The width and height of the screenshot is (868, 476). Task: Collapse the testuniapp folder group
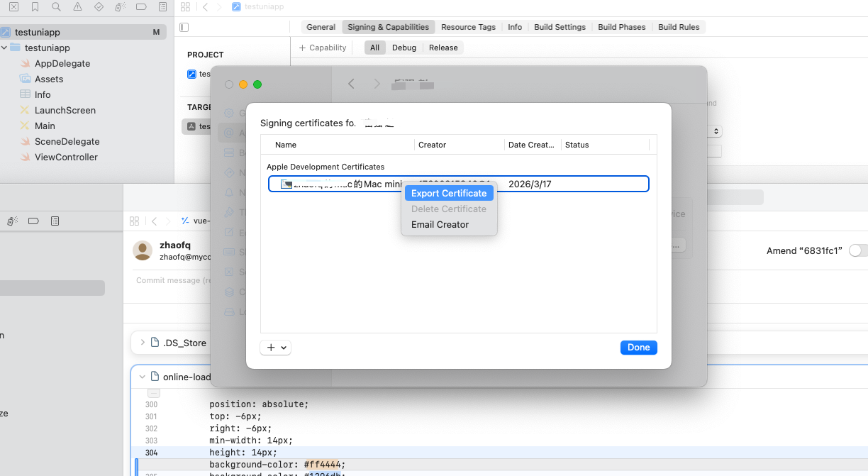tap(5, 48)
